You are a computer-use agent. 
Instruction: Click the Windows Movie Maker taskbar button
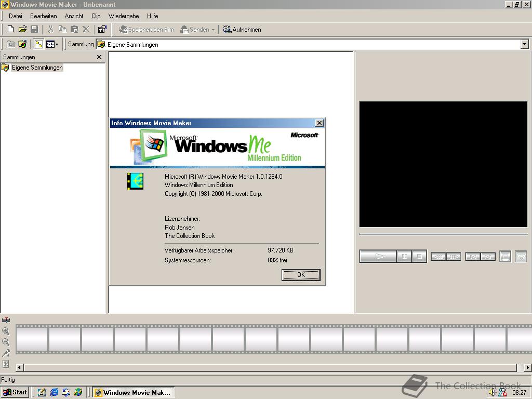point(134,393)
